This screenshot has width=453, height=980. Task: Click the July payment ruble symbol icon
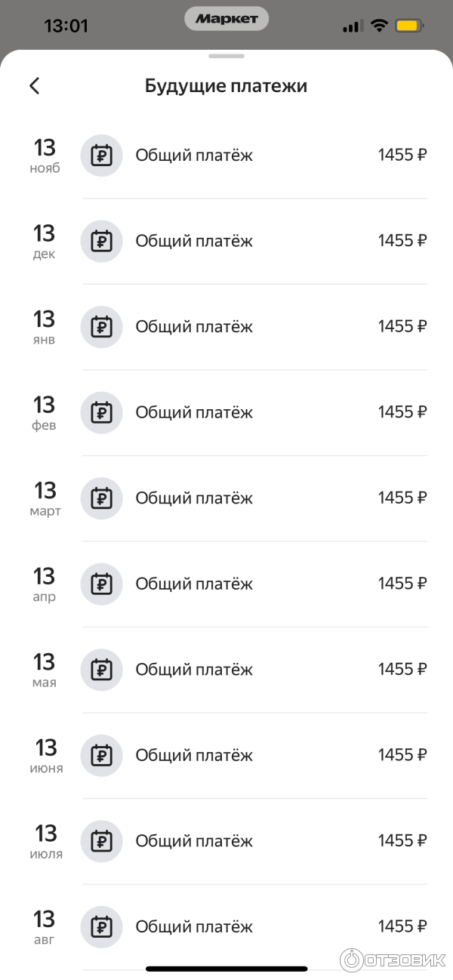pos(101,841)
